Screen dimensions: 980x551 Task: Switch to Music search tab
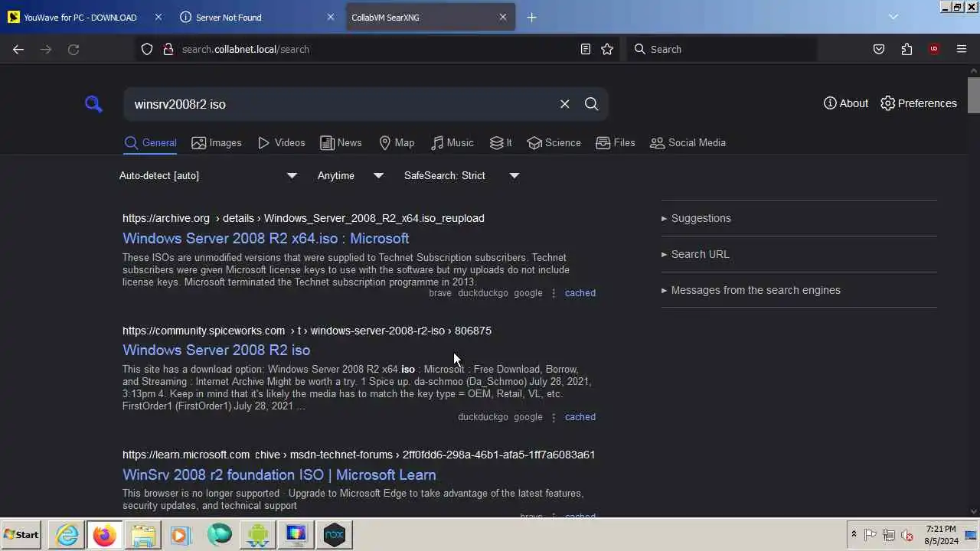[x=452, y=143]
